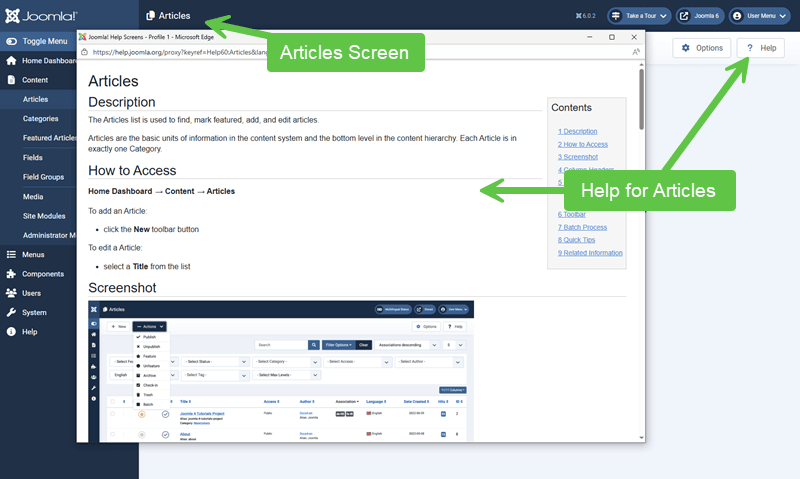The image size is (800, 479).
Task: Click the Help info icon in sidebar
Action: click(x=11, y=332)
